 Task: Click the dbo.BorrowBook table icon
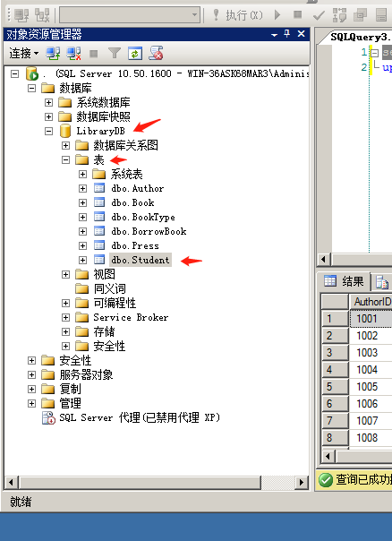[x=99, y=231]
